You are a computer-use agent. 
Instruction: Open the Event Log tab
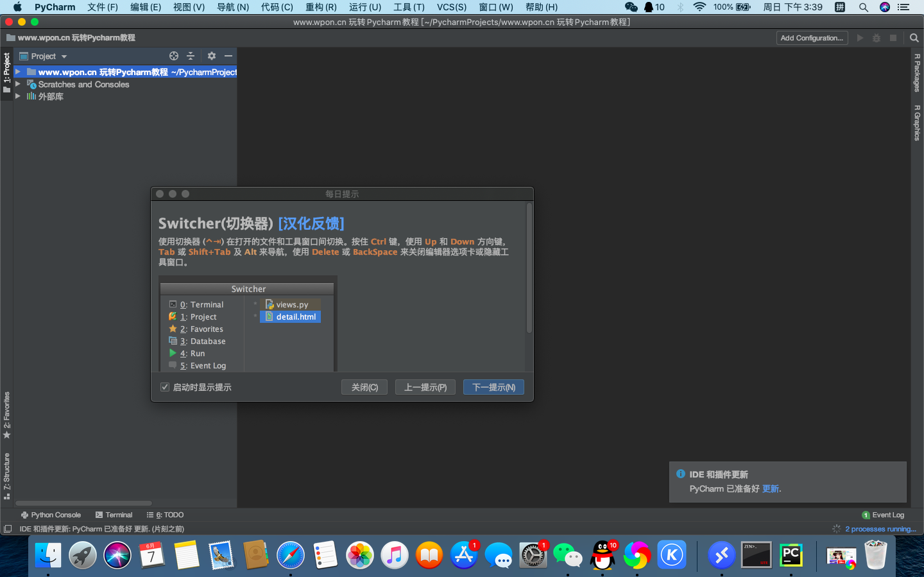click(883, 515)
